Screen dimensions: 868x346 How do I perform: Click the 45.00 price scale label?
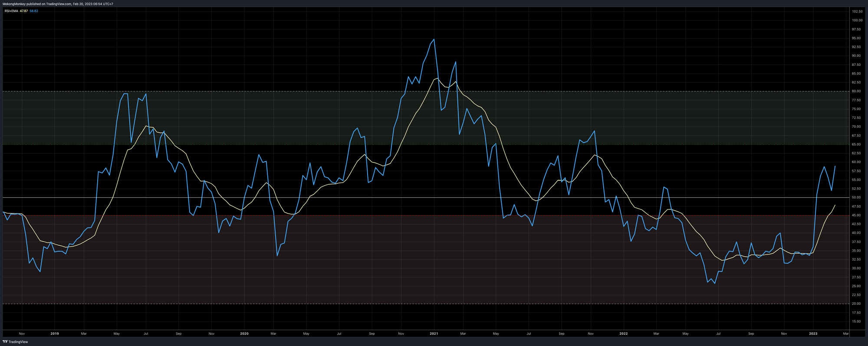pos(857,215)
